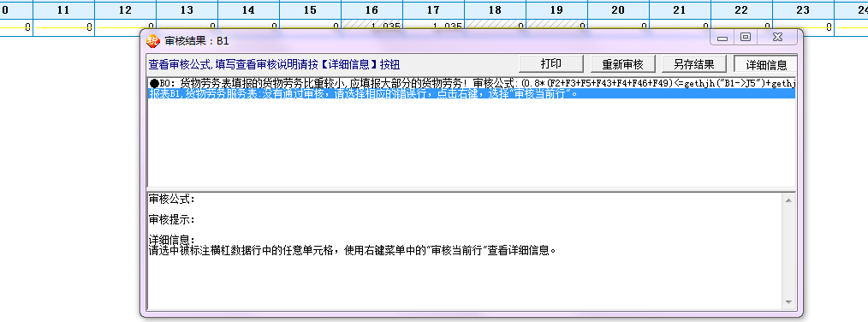Toggle the 详细信息 details button
Image resolution: width=868 pixels, height=322 pixels.
(765, 64)
